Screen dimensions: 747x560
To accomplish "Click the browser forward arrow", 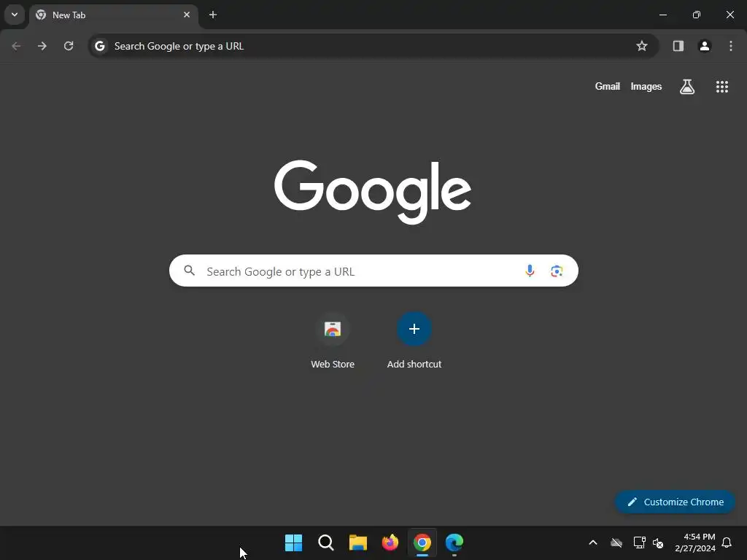I will pyautogui.click(x=42, y=46).
